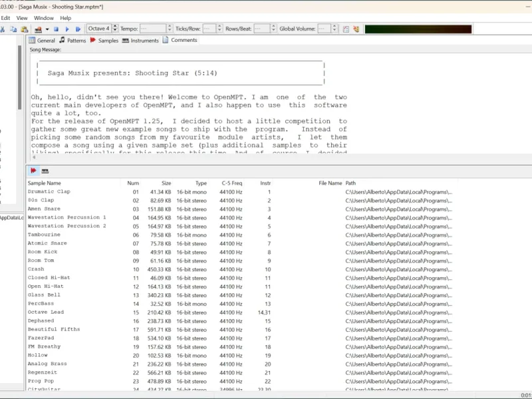Click the File Name column header
Image resolution: width=532 pixels, height=399 pixels.
[308, 183]
